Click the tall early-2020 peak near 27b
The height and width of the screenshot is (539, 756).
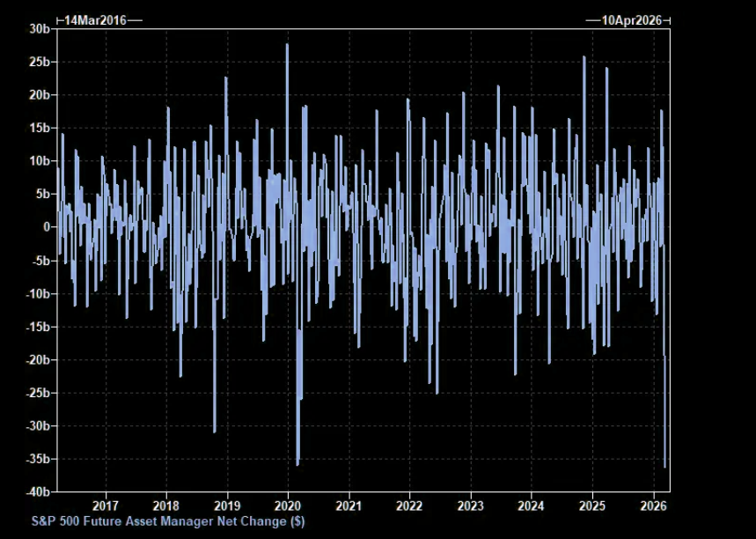(287, 46)
